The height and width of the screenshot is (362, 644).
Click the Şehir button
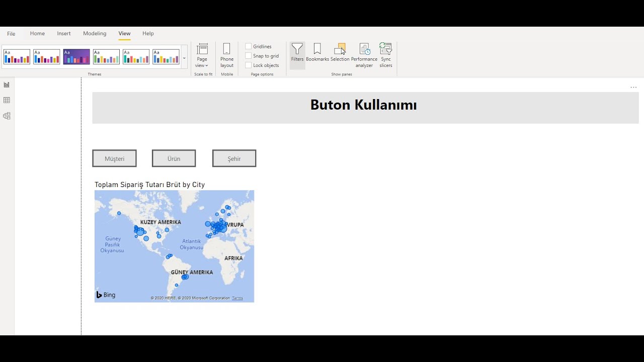[x=234, y=158]
